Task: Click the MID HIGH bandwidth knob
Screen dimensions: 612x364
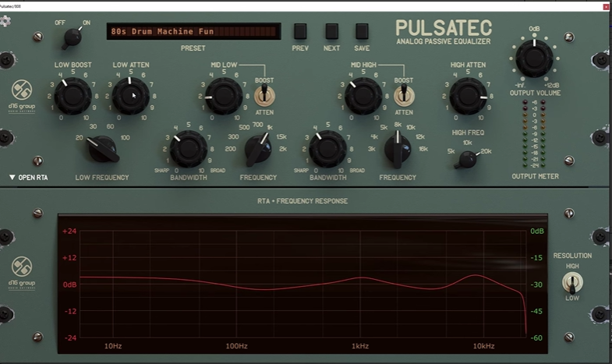Action: coord(327,149)
